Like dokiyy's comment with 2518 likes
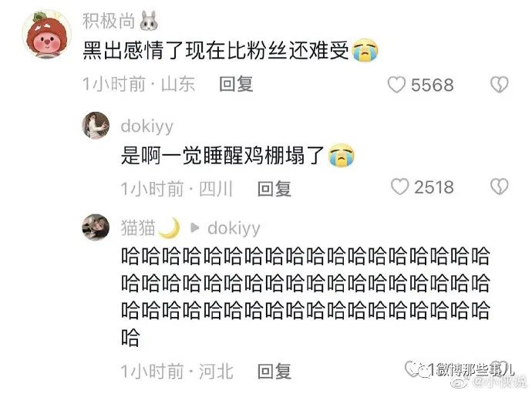The height and width of the screenshot is (394, 532). pyautogui.click(x=399, y=187)
